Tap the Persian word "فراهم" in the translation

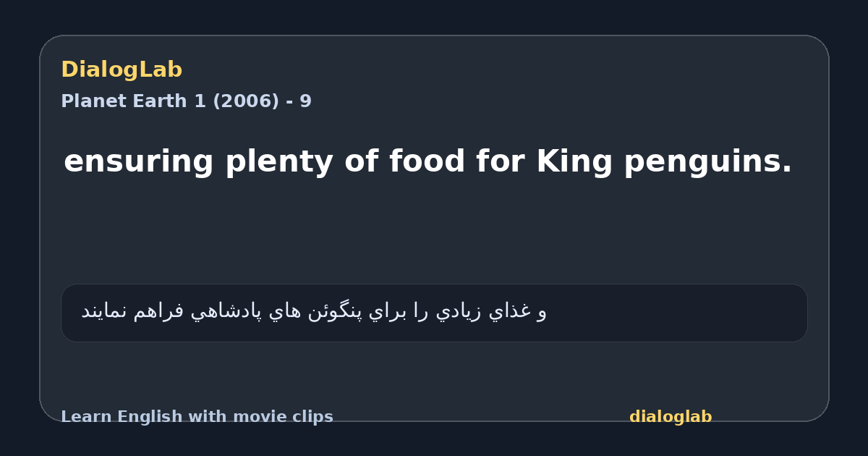tap(158, 311)
